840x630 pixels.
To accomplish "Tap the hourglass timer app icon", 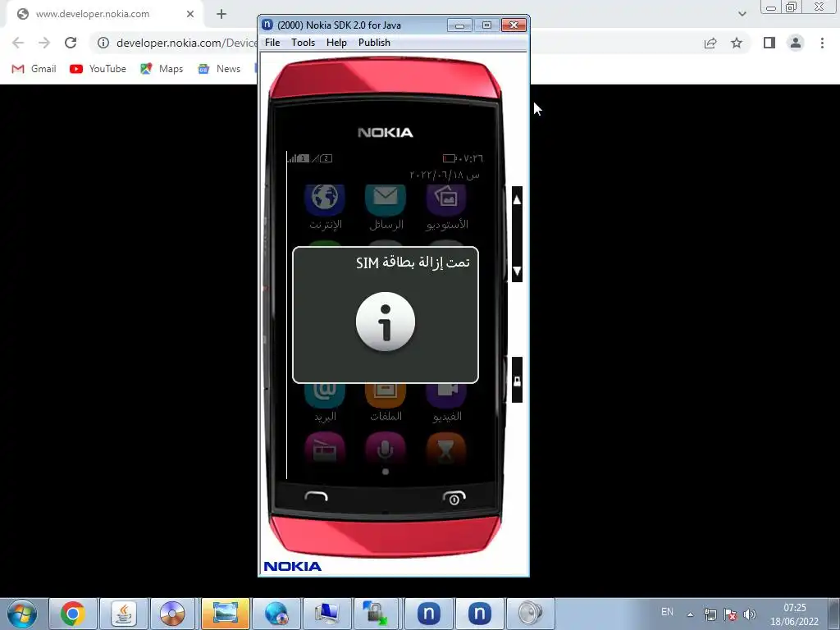I will click(446, 449).
